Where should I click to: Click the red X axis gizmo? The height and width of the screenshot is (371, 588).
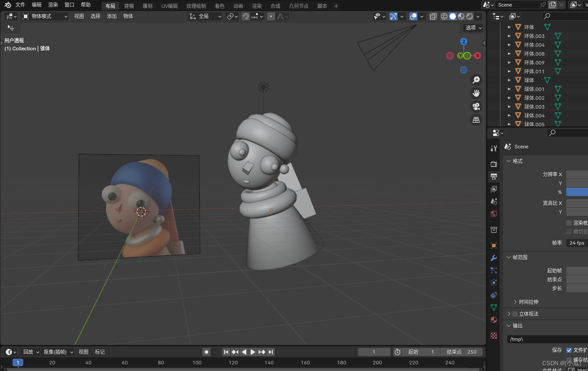click(x=477, y=56)
